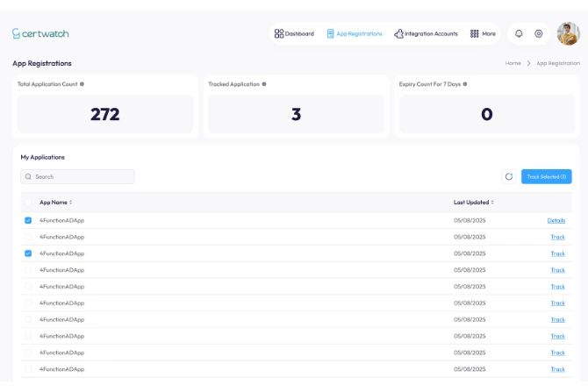588x392 pixels.
Task: Click the Home breadcrumb link
Action: point(513,63)
